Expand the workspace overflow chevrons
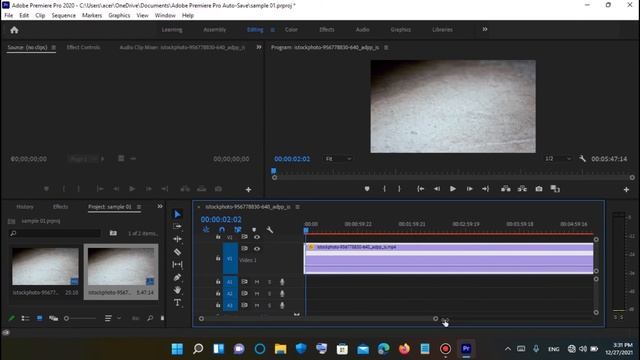This screenshot has height=360, width=640. click(x=485, y=29)
